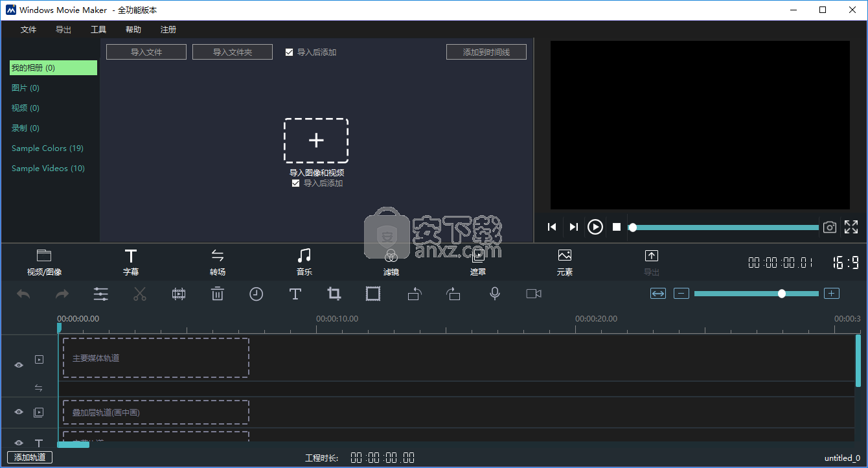Viewport: 868px width, 468px height.
Task: Toggle visibility of overlay track
Action: coord(19,412)
